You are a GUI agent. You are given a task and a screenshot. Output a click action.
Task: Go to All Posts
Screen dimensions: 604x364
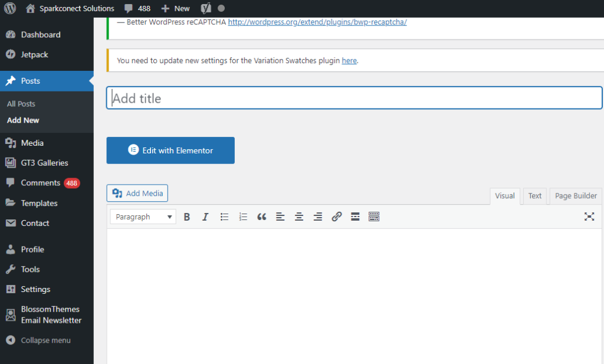coord(21,104)
